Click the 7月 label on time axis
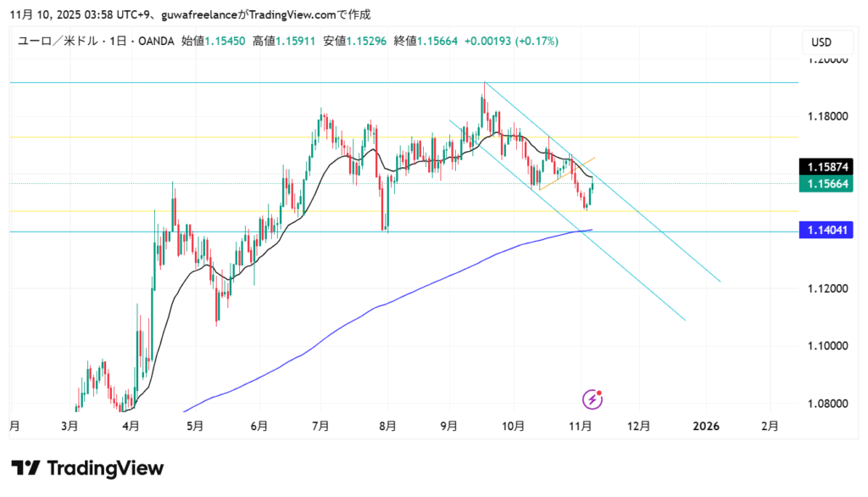The image size is (868, 497). point(321,427)
